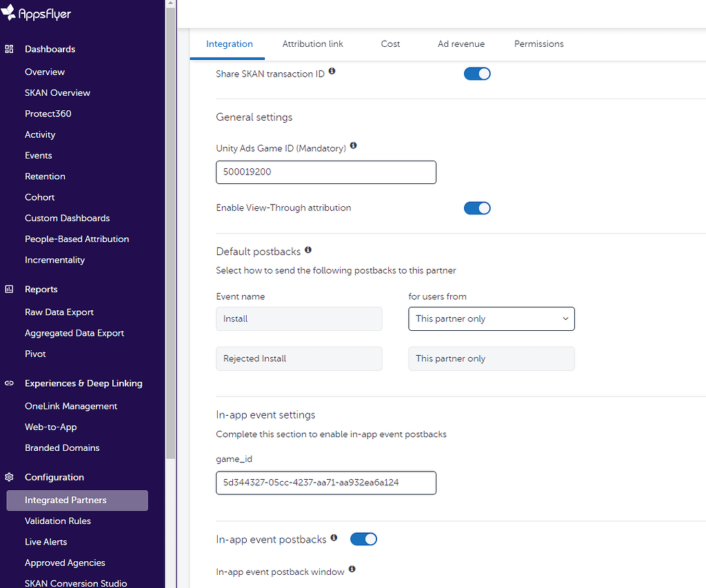Image resolution: width=706 pixels, height=588 pixels.
Task: Click the Reports panel icon
Action: [x=8, y=289]
